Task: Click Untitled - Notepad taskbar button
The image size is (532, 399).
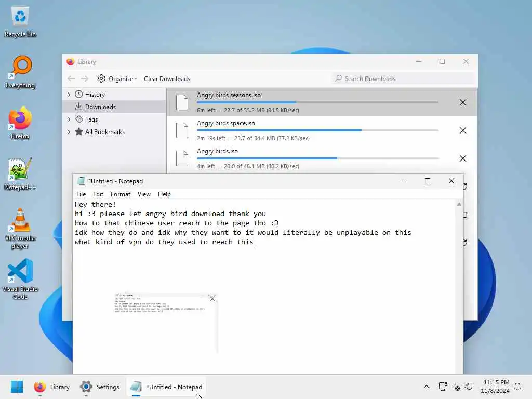Action: pyautogui.click(x=166, y=387)
